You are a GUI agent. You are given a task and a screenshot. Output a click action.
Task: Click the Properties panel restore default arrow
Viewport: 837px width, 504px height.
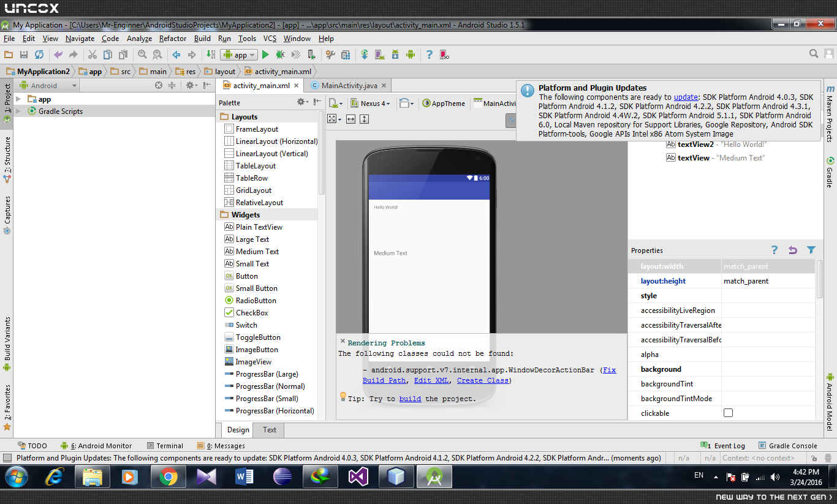click(793, 250)
